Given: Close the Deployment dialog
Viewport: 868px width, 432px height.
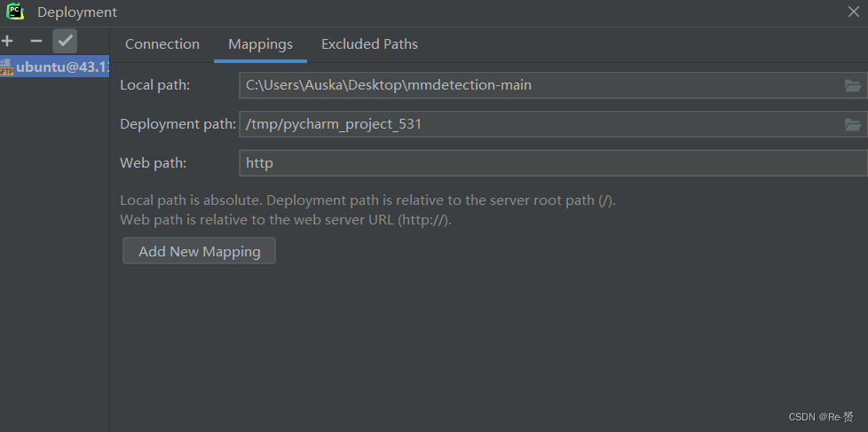Looking at the screenshot, I should pyautogui.click(x=854, y=12).
